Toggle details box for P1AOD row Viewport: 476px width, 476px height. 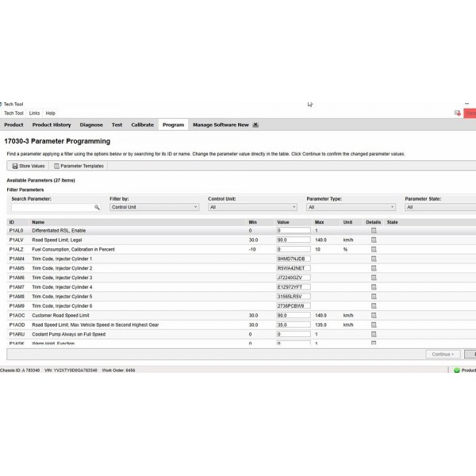tap(374, 324)
